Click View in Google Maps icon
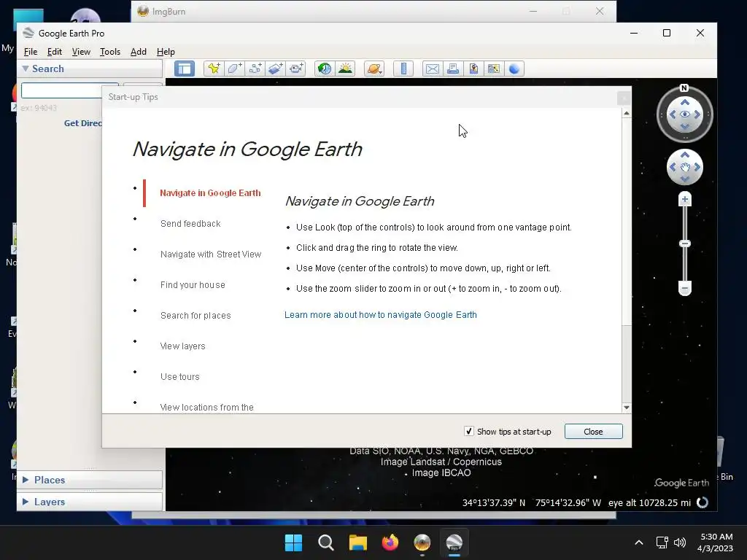747x560 pixels. tap(494, 69)
